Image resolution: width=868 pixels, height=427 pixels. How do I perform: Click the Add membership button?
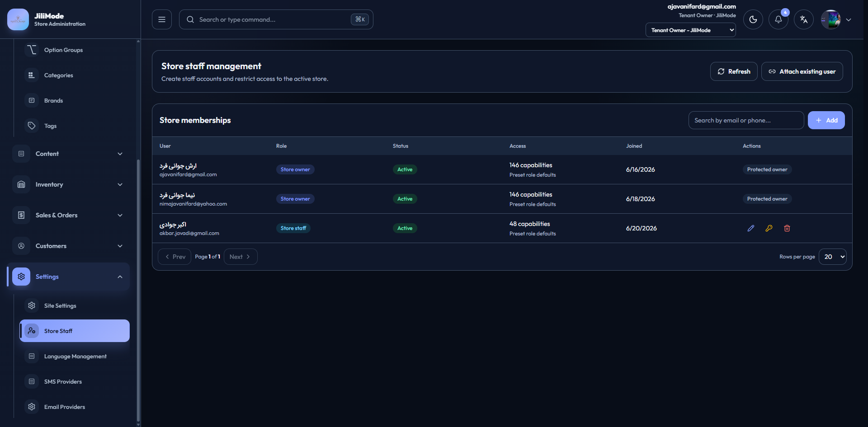pos(826,120)
